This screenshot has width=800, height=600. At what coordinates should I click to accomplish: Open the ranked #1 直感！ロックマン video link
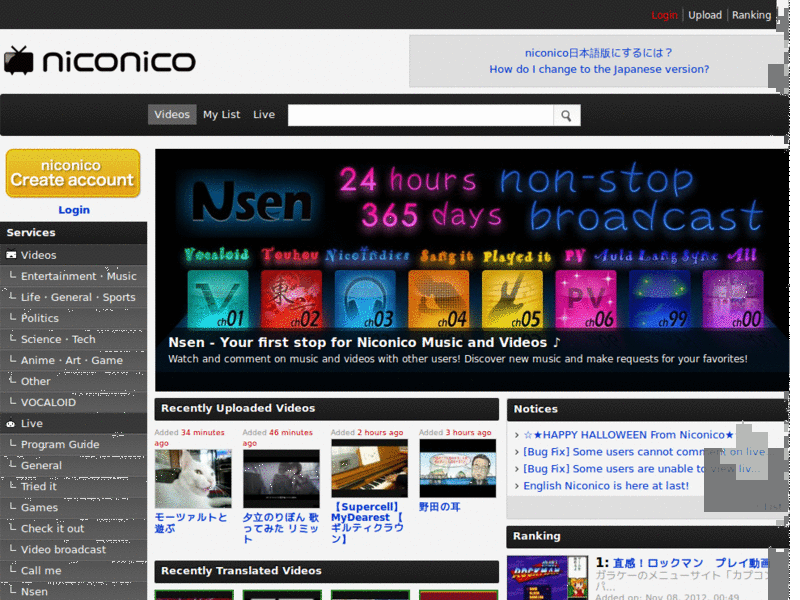(x=691, y=563)
